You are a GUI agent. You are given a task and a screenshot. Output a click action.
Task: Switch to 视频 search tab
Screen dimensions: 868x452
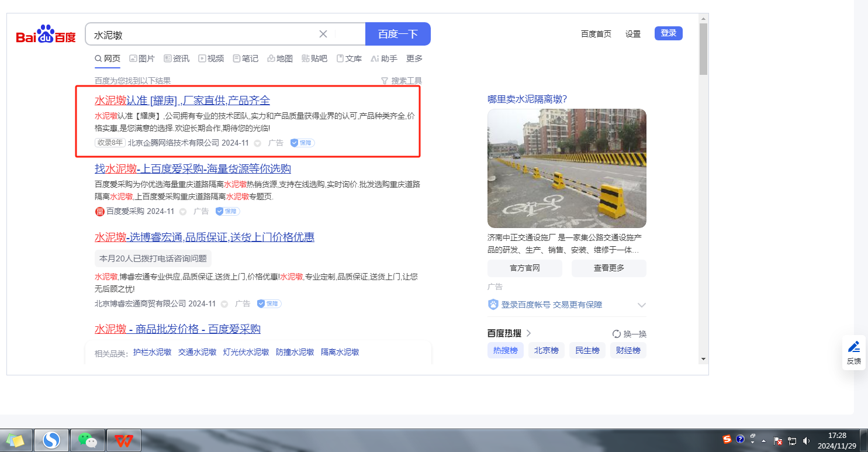211,58
